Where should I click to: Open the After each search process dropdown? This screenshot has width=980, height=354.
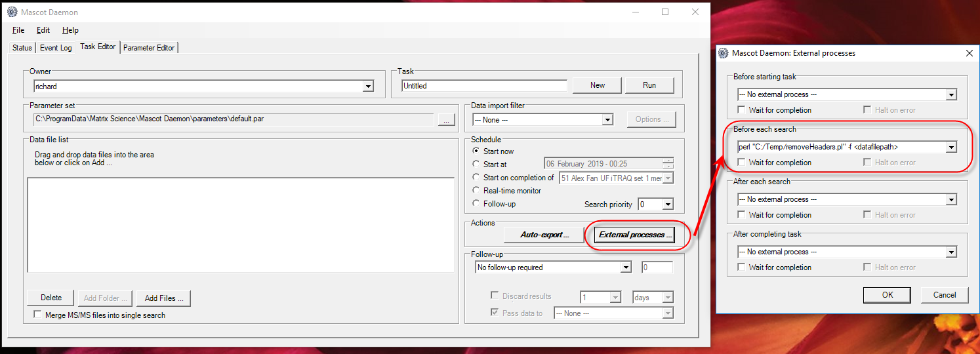(x=951, y=199)
